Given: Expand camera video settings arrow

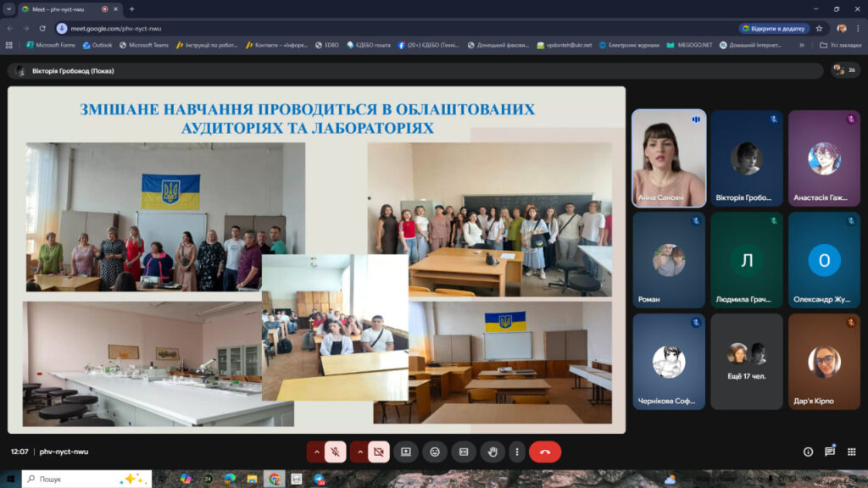Looking at the screenshot, I should [x=359, y=452].
